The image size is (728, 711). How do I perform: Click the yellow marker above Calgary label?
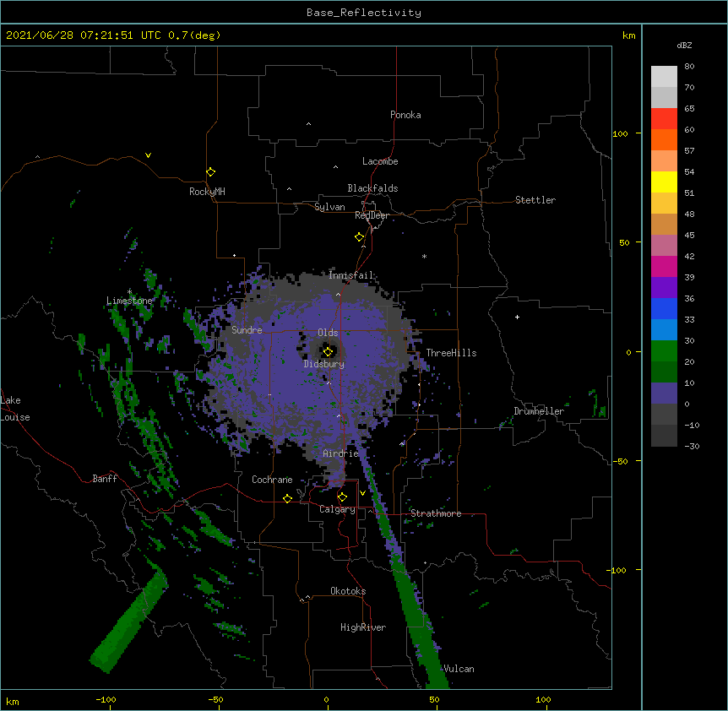click(x=342, y=497)
